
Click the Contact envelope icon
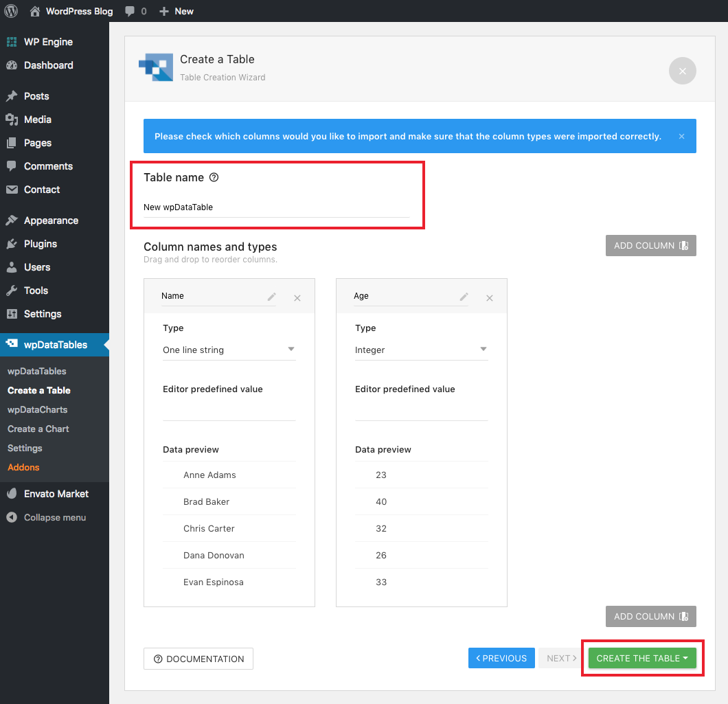click(12, 190)
